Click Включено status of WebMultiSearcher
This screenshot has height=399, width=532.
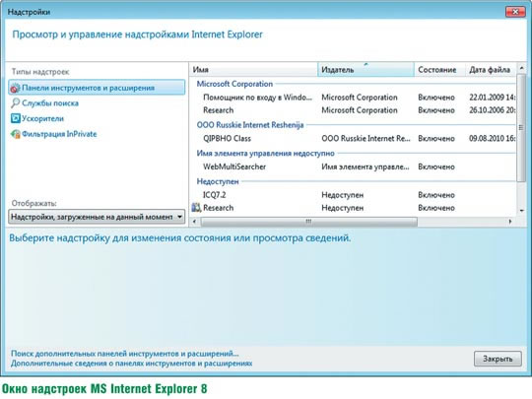[x=436, y=166]
